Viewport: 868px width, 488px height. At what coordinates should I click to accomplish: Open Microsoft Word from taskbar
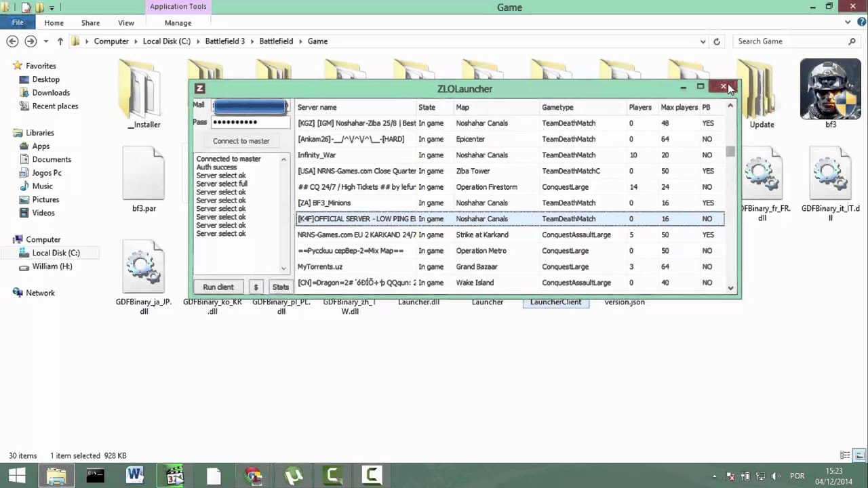coord(134,476)
